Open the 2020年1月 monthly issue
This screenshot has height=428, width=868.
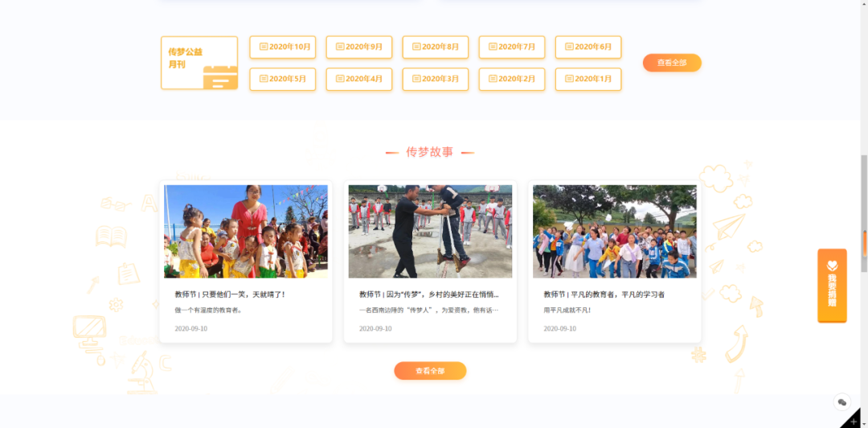point(588,79)
